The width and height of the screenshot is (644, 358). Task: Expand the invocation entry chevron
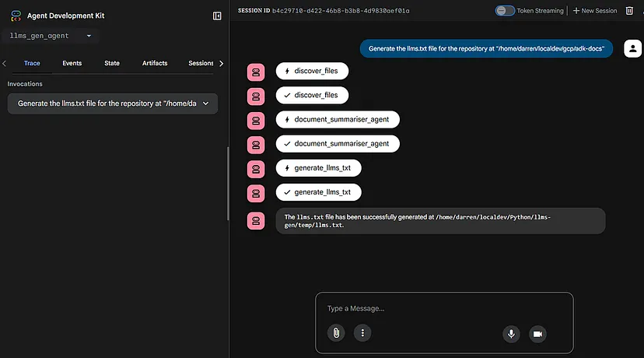[205, 104]
